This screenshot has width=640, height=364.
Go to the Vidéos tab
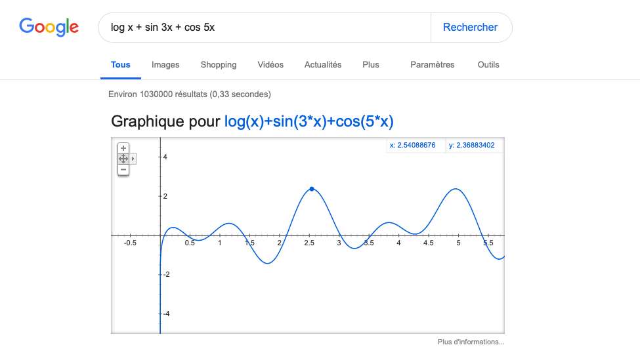[x=270, y=65]
